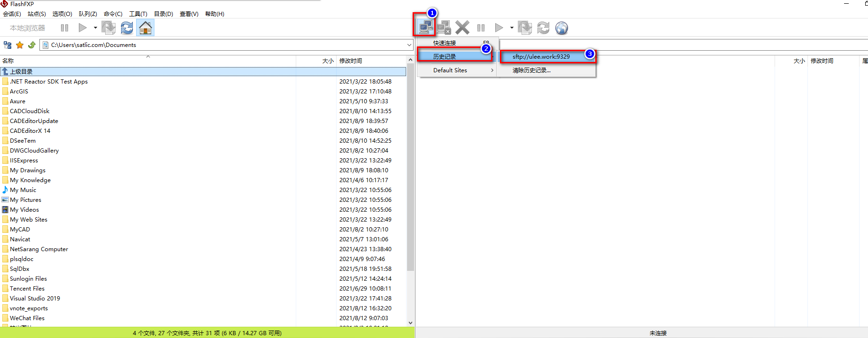Open the 帮助(H) menu

click(x=215, y=14)
